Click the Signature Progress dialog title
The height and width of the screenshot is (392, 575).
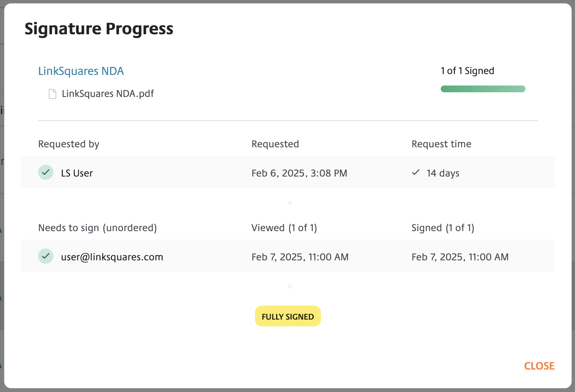pos(99,29)
